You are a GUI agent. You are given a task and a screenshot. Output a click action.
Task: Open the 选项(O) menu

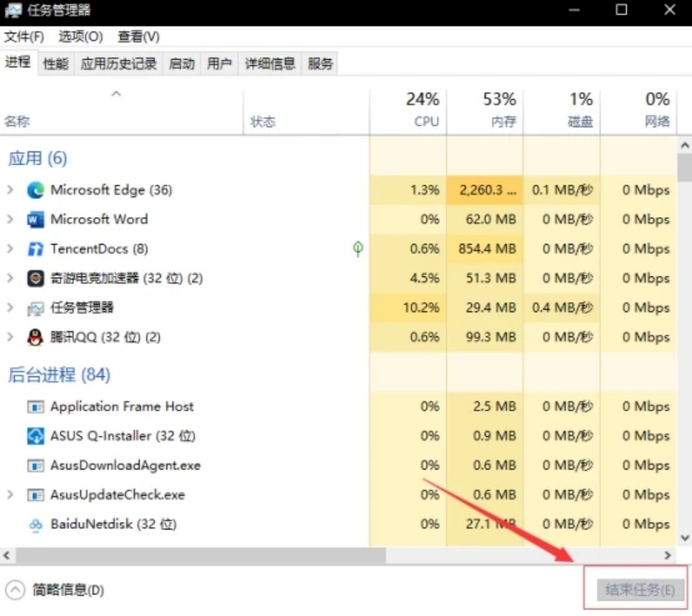[x=81, y=37]
